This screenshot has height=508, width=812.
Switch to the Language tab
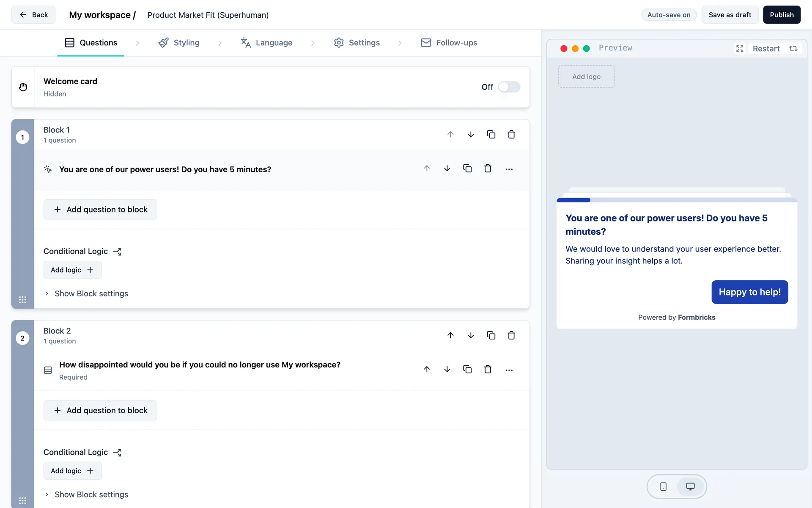click(266, 43)
